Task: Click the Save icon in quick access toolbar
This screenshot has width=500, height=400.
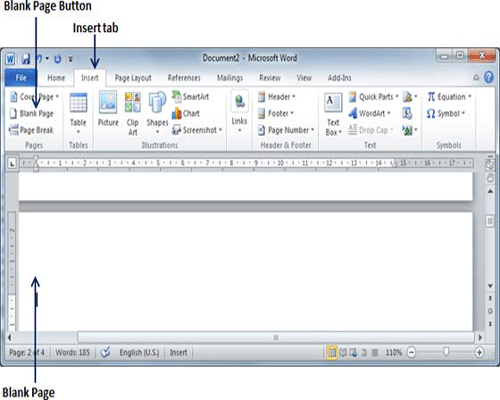Action: 26,59
